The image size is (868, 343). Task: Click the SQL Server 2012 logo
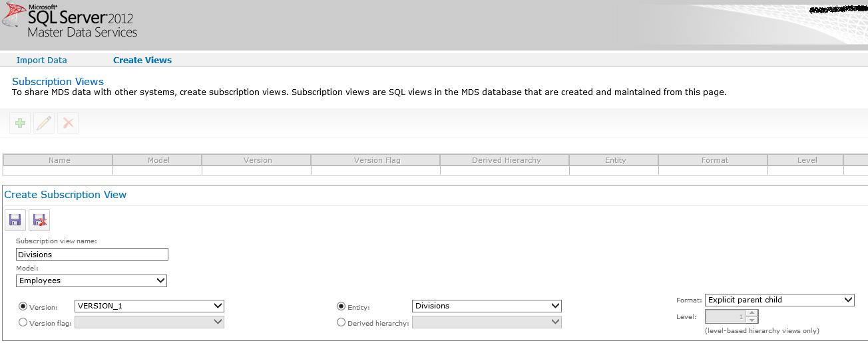(x=69, y=23)
